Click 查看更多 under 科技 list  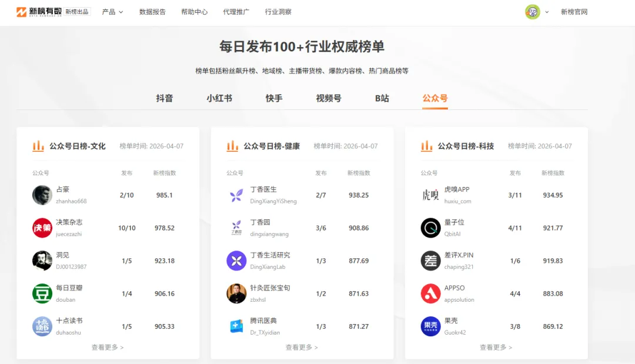pyautogui.click(x=496, y=348)
